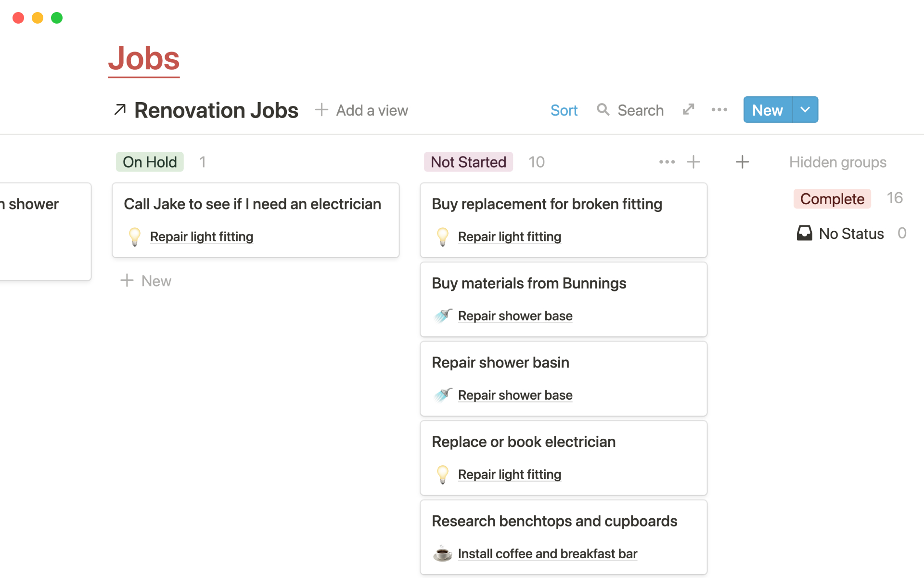Open the Buy materials from Bunnings card
This screenshot has width=924, height=578.
(529, 283)
